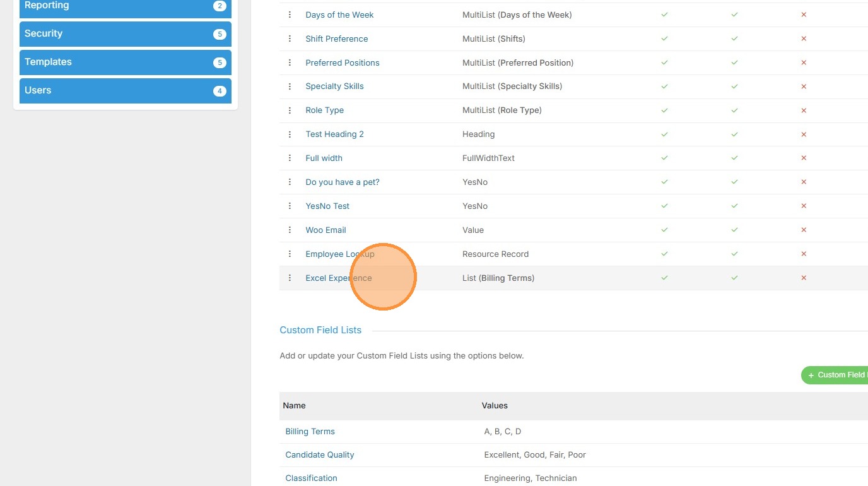Open row menu for Days of the Week

(290, 15)
